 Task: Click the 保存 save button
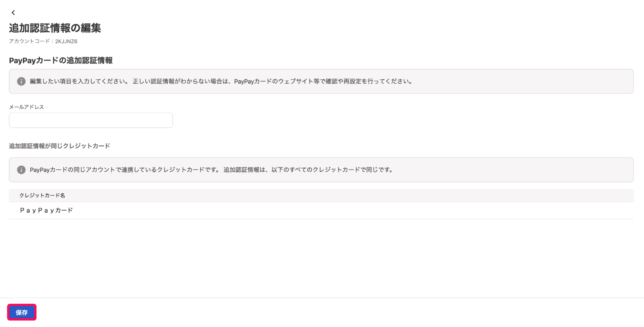22,312
